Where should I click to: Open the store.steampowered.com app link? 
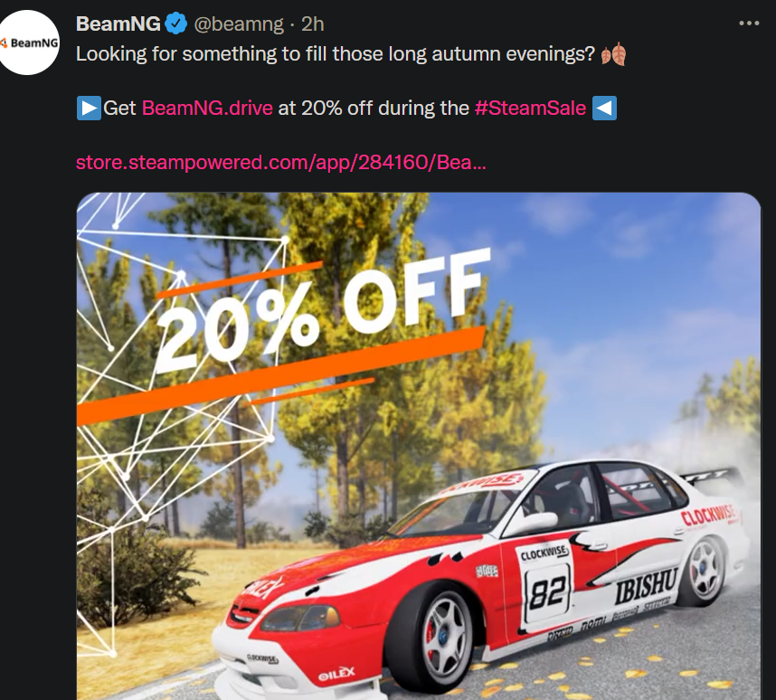coord(280,163)
